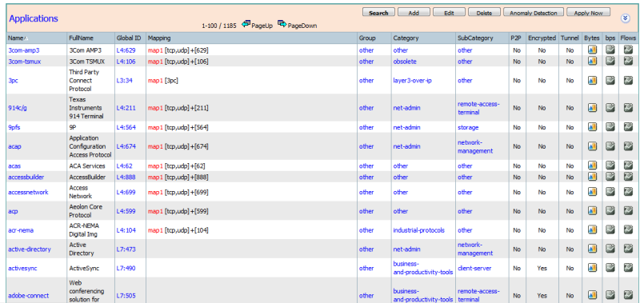Viewport: 644px width, 303px height.
Task: Sort by SubCategory column header
Action: (x=475, y=38)
